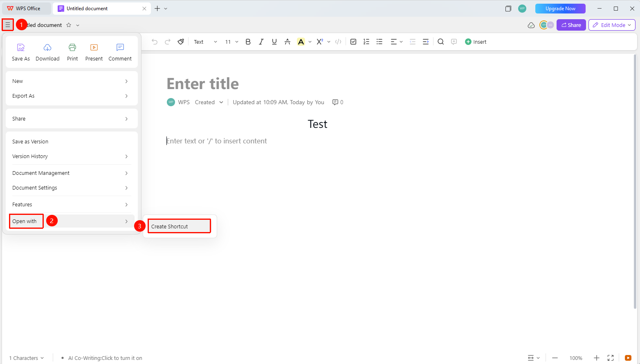Viewport: 640px width, 364px height.
Task: Click the Insert button in toolbar
Action: coord(476,42)
